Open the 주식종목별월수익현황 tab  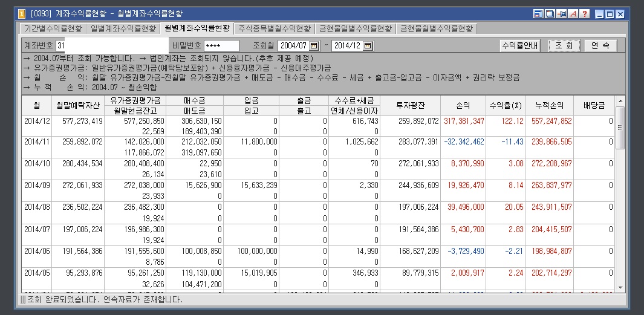coord(275,28)
